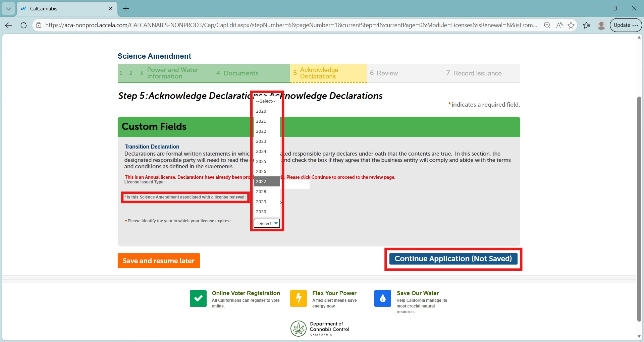Click blue water drop icon
The width and height of the screenshot is (644, 342).
tap(383, 298)
